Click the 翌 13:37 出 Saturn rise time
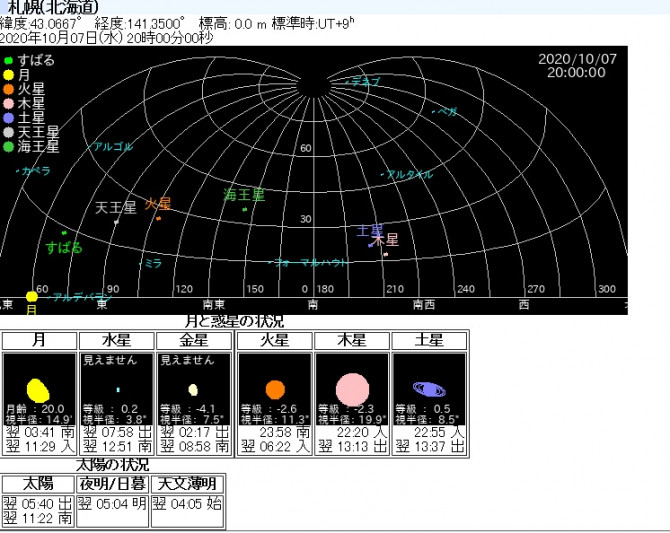670x533 pixels. pos(430,447)
